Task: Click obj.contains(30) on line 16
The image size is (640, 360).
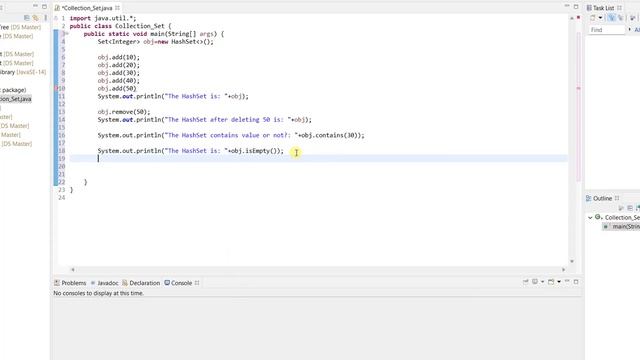Action: (330, 136)
